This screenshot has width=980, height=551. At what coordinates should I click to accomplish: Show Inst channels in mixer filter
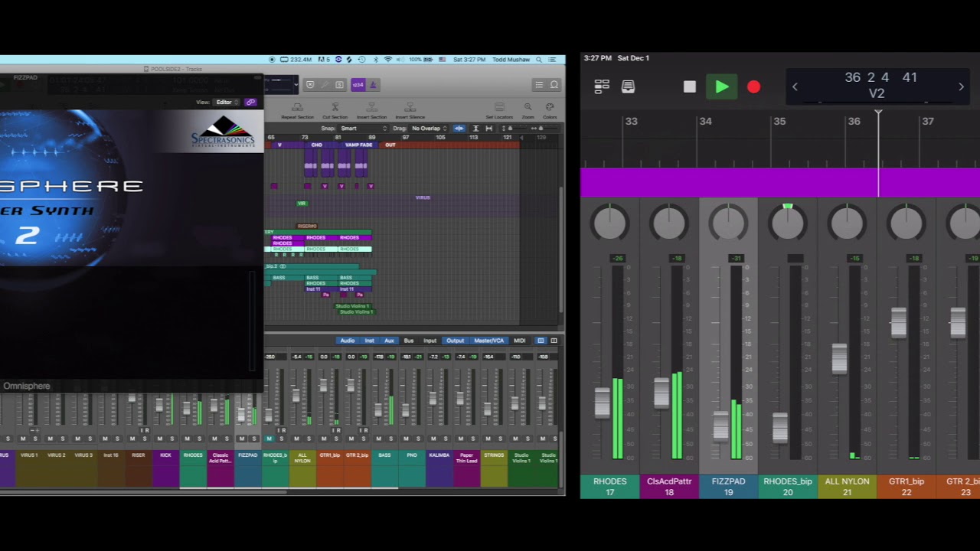pyautogui.click(x=370, y=341)
